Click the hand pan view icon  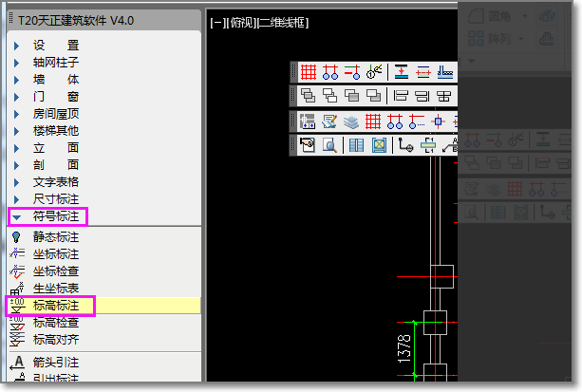tap(308, 145)
